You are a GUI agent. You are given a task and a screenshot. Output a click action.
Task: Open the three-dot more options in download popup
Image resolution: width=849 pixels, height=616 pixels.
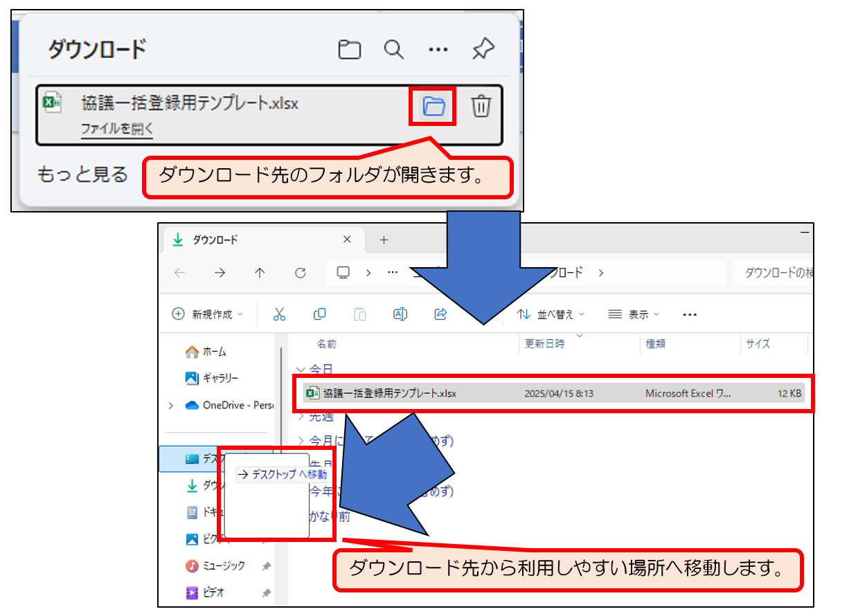[438, 50]
